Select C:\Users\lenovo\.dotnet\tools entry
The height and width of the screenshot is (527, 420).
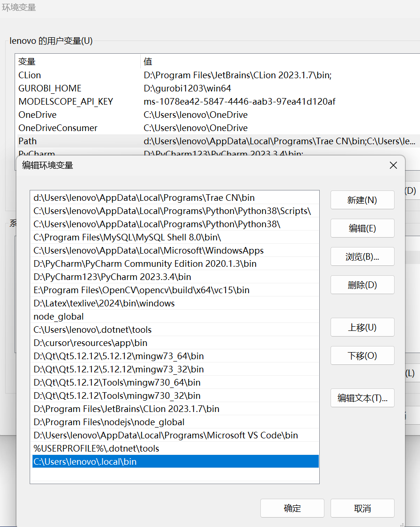[175, 329]
